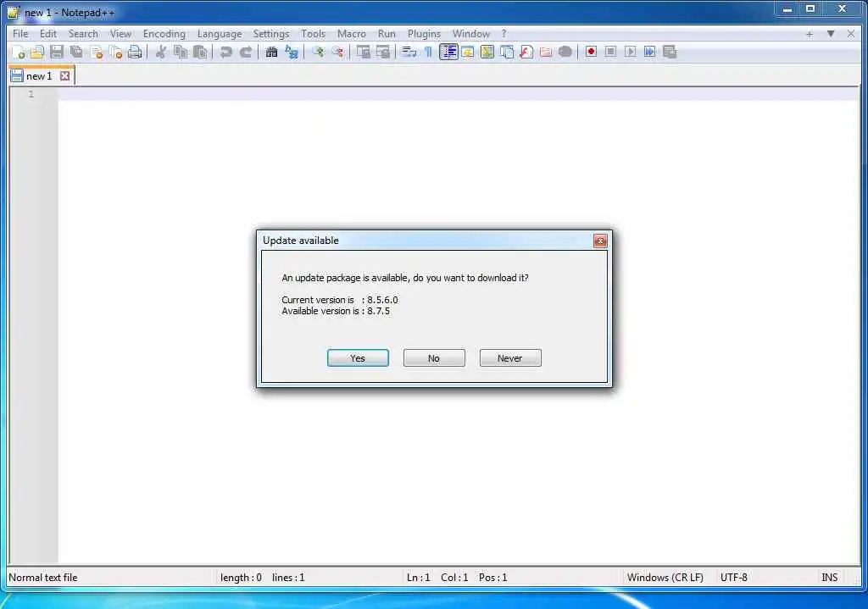Click the Copy toolbar icon
Image resolution: width=868 pixels, height=609 pixels.
(180, 52)
